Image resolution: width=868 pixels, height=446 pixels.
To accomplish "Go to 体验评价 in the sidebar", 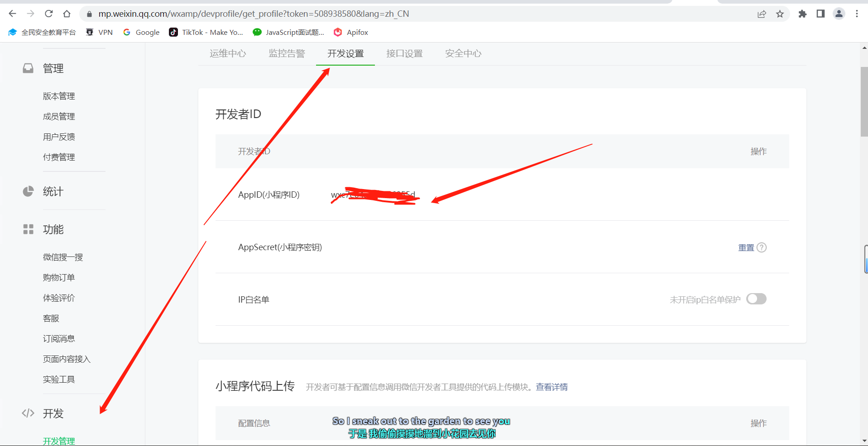I will coord(59,298).
